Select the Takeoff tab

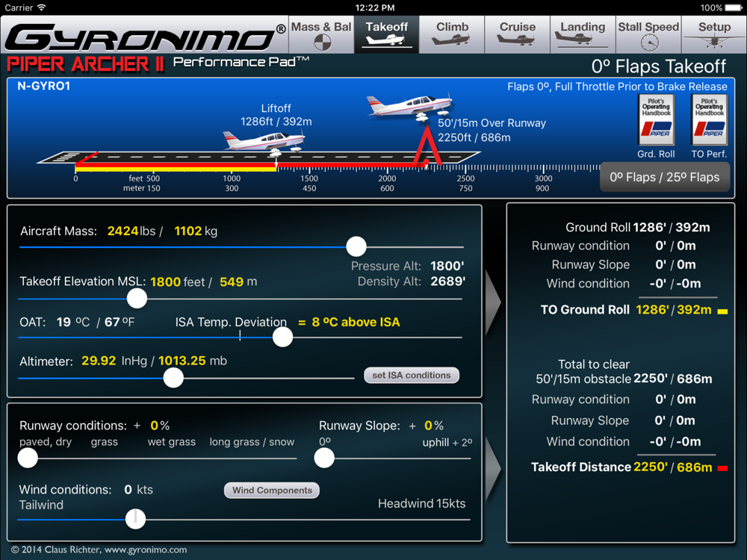pos(386,34)
